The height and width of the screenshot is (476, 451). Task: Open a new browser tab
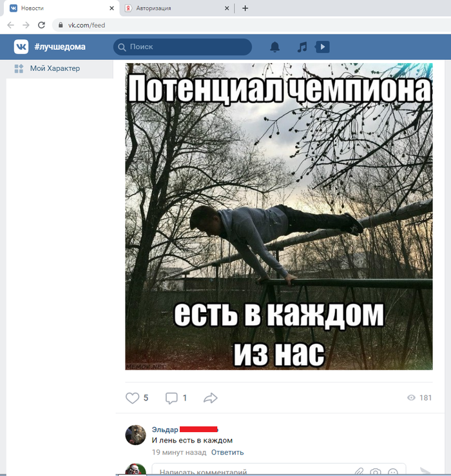click(245, 8)
